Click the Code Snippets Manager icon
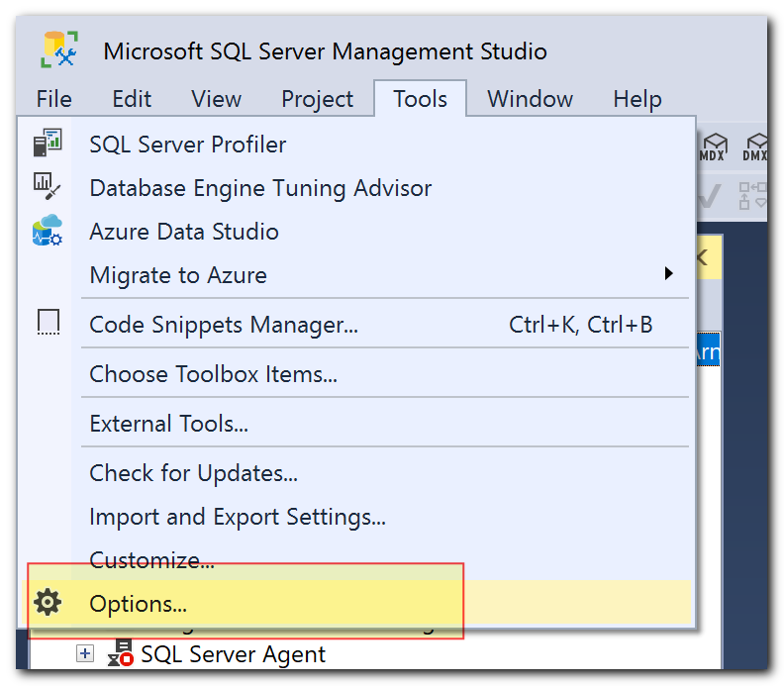Viewport: 784px width, 686px height. click(49, 322)
